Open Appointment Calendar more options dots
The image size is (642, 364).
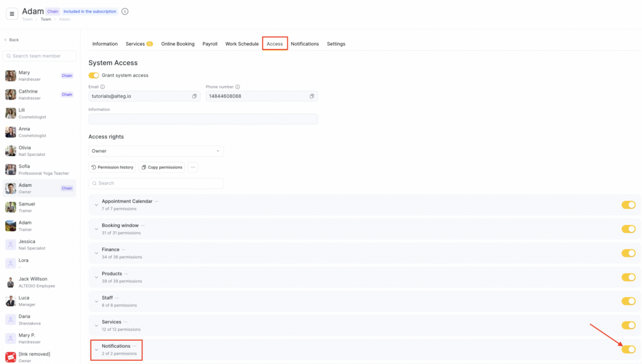click(x=157, y=201)
